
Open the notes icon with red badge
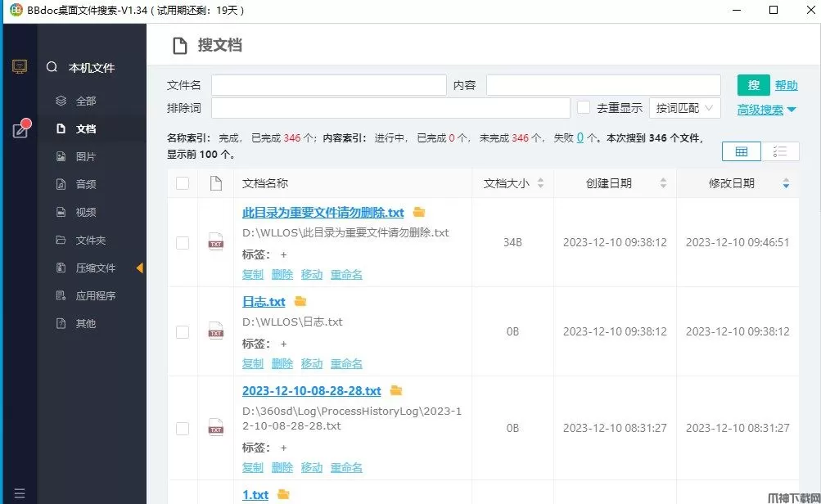[x=21, y=128]
